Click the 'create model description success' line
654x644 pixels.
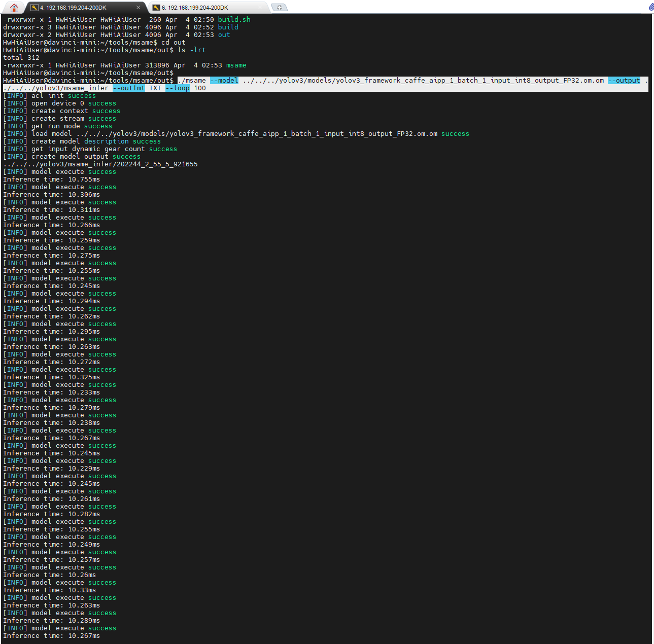pyautogui.click(x=82, y=141)
